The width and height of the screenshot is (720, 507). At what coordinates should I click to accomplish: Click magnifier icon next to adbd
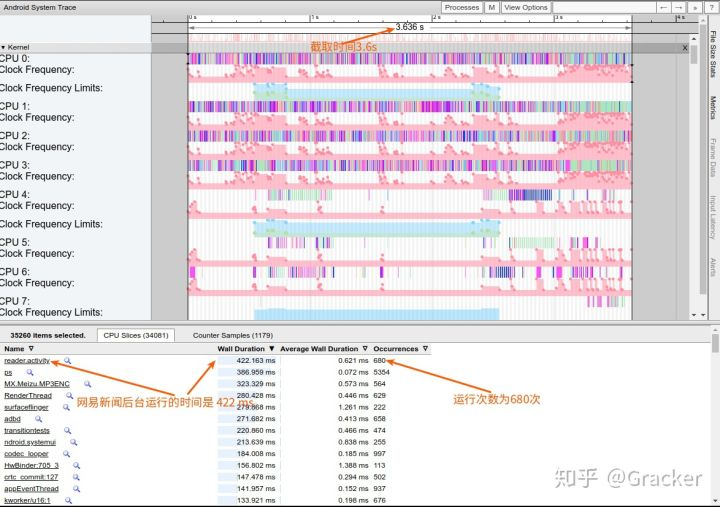(38, 419)
